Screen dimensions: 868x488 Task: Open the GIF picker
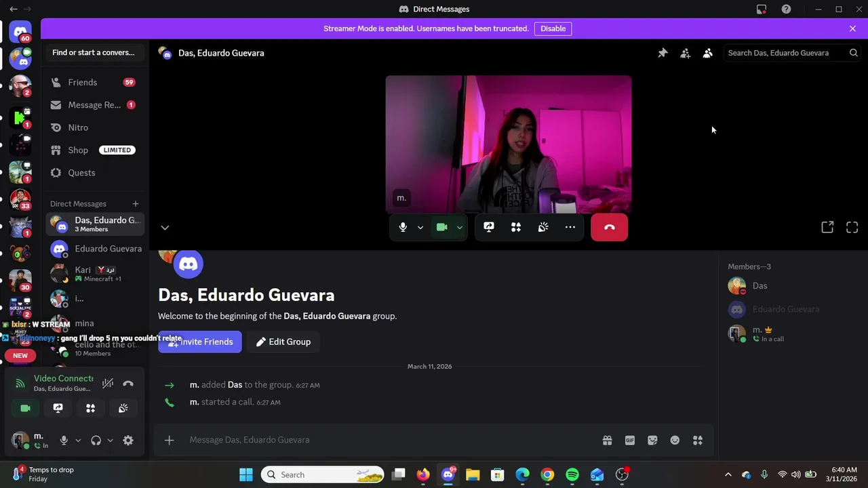click(x=630, y=440)
